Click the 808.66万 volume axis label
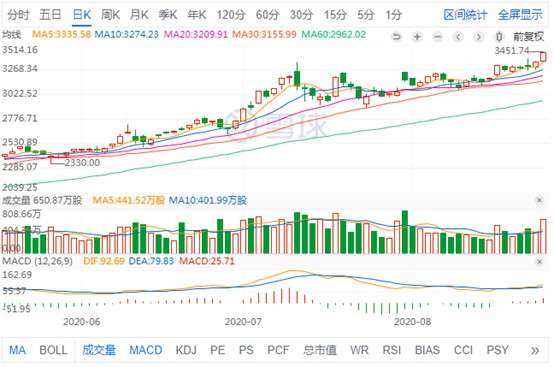This screenshot has height=367, width=554. point(22,214)
